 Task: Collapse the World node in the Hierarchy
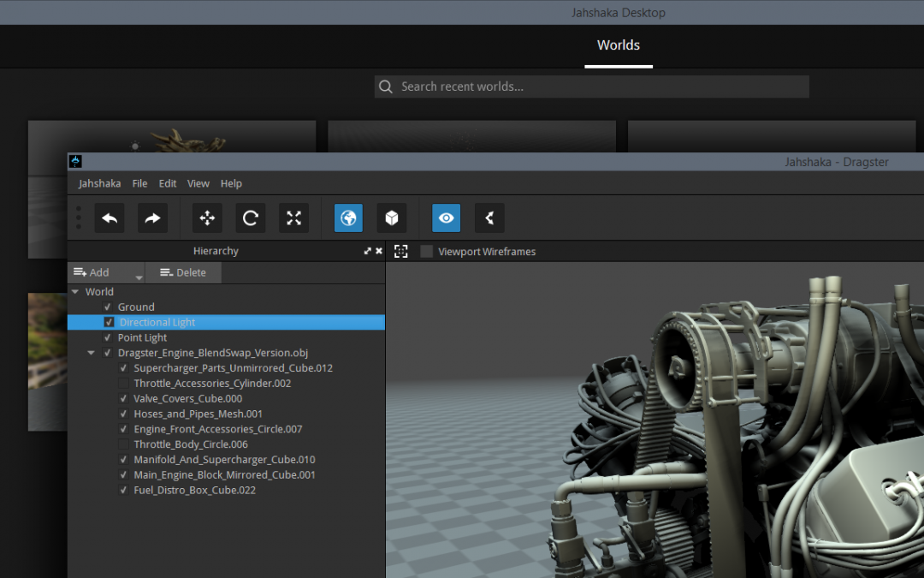click(75, 291)
